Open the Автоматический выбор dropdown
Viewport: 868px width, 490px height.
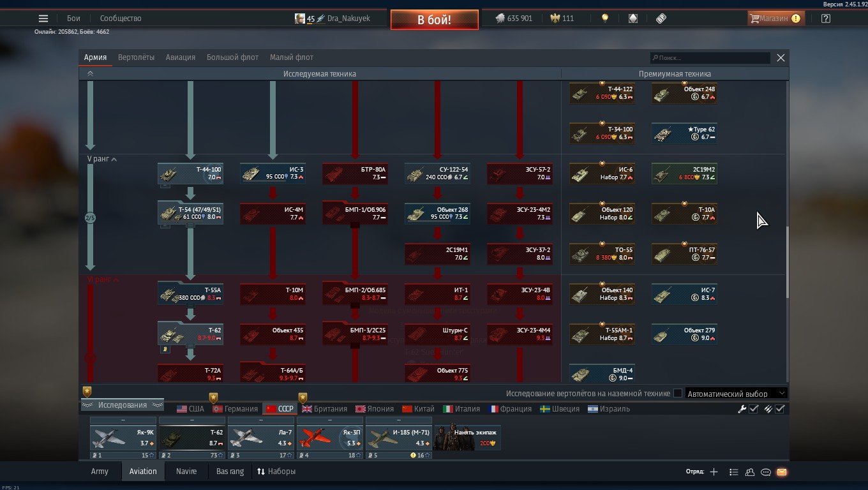[735, 394]
